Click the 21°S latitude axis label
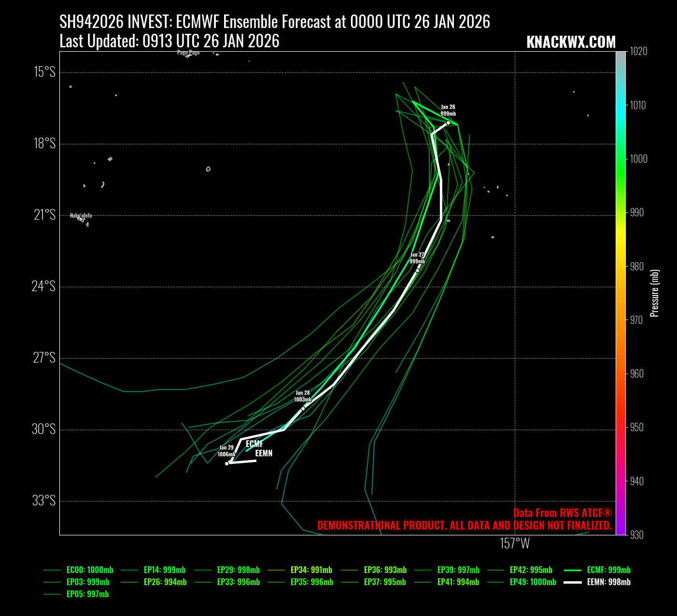 click(44, 215)
